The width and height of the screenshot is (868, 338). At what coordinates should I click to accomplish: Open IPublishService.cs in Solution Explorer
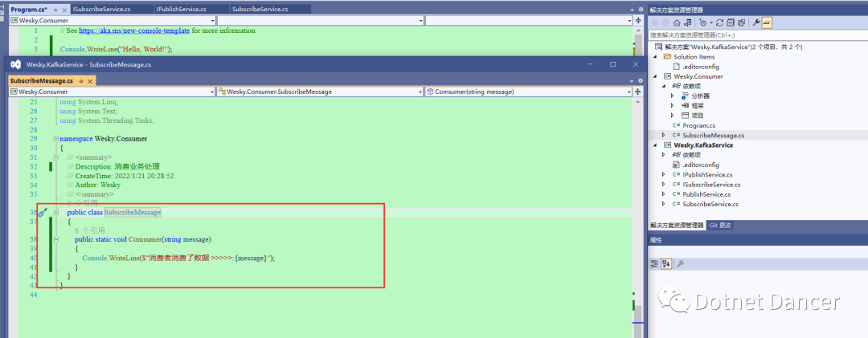click(707, 175)
